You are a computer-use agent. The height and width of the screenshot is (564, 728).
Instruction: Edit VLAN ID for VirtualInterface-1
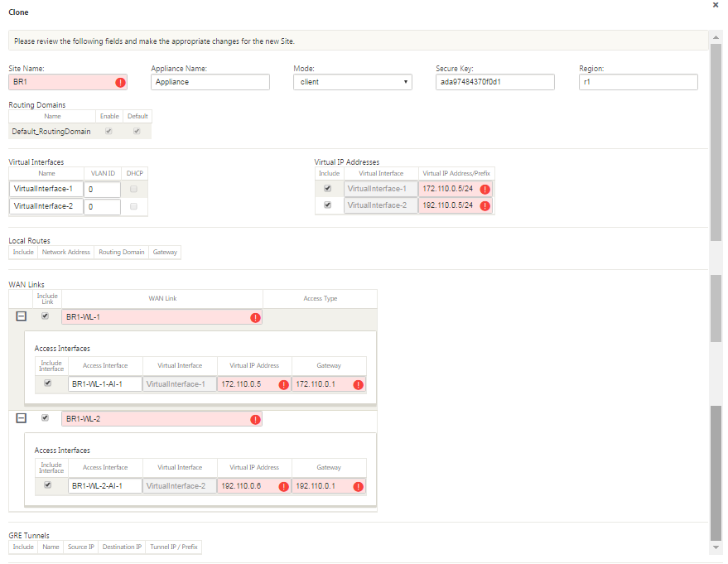coord(102,190)
